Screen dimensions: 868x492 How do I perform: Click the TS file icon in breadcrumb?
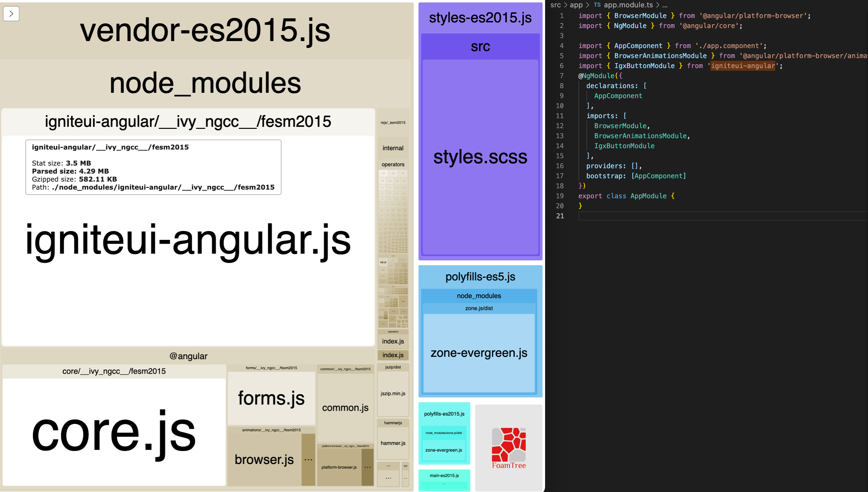597,5
